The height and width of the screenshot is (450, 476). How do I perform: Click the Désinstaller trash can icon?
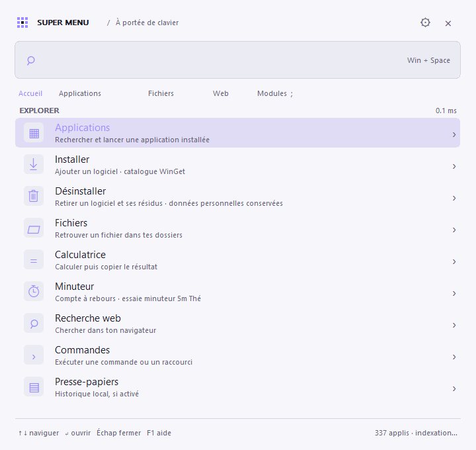[34, 196]
